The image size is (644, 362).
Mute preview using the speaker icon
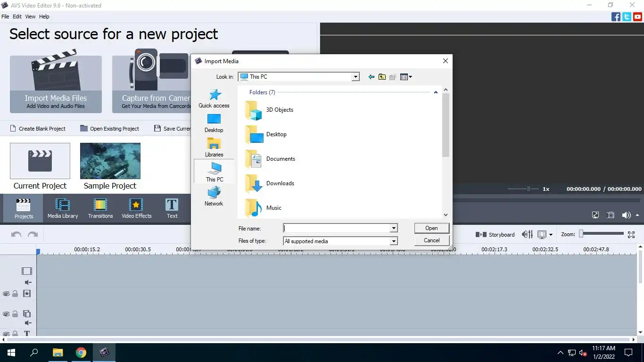[626, 215]
